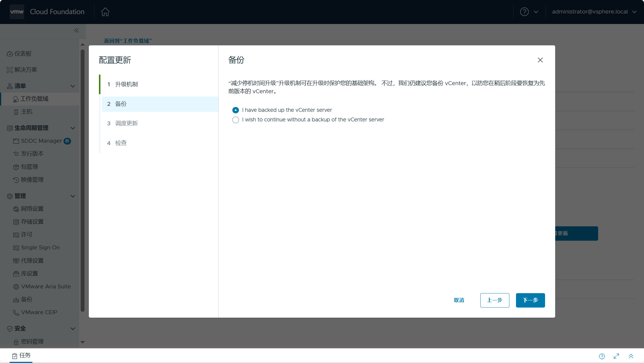Viewport: 644px width, 363px height.
Task: Click the workload domain (工作负载域) icon
Action: [16, 99]
